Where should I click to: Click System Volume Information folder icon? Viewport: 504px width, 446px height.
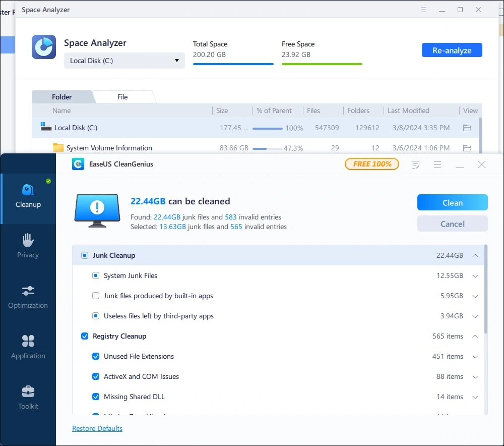coord(58,147)
